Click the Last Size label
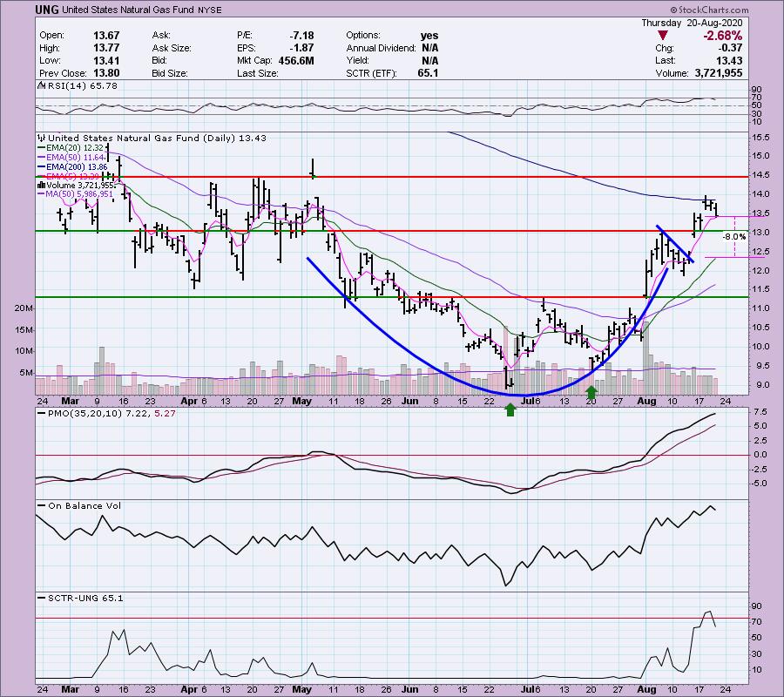Screen dimensions: 784x697 click(x=258, y=73)
